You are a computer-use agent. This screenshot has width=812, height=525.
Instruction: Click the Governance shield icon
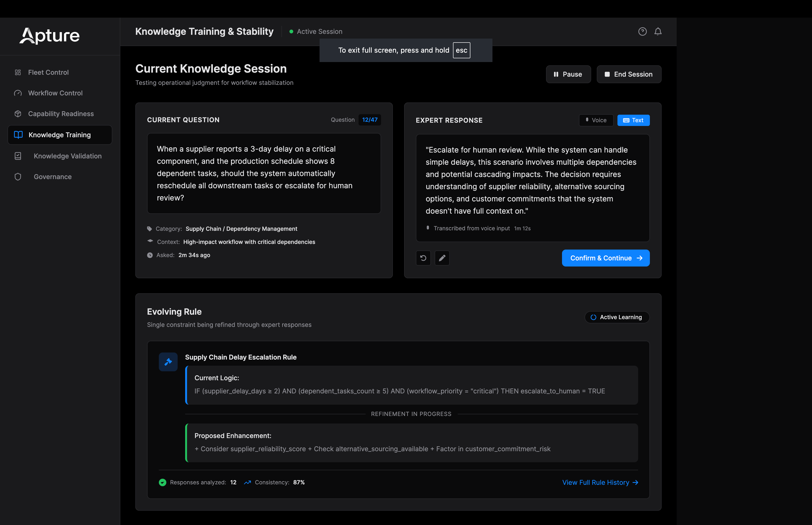(18, 176)
